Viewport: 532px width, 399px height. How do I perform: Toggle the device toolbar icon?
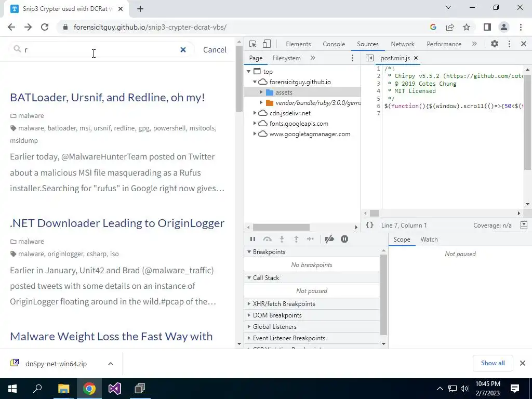pyautogui.click(x=267, y=44)
